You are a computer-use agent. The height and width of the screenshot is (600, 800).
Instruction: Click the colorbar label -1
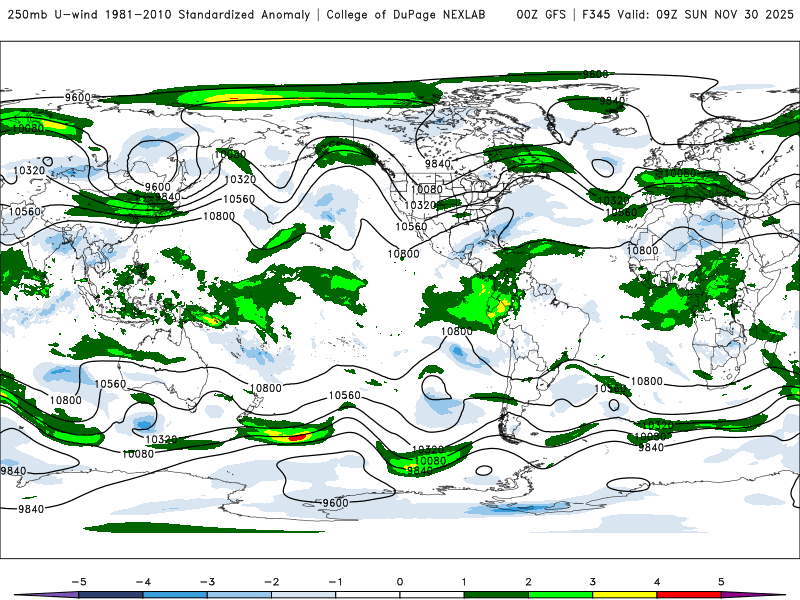point(335,582)
